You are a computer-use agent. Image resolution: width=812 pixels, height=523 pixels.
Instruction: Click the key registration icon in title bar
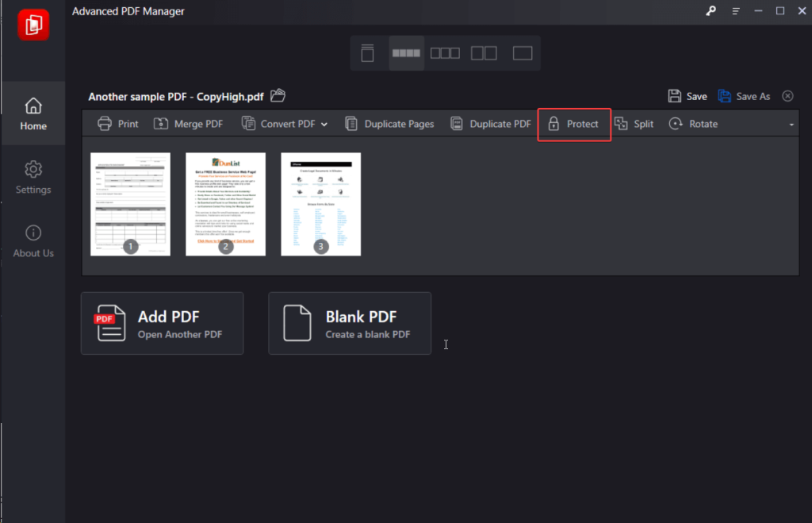pyautogui.click(x=710, y=11)
